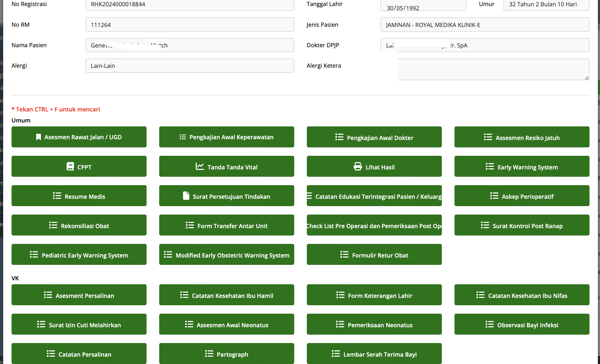
Task: Click document icon on Surat Persetujuan Tindakan
Action: click(x=186, y=196)
